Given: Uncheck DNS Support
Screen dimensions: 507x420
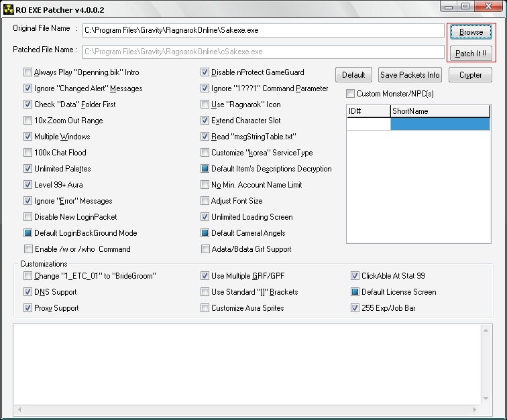Looking at the screenshot, I should [28, 292].
